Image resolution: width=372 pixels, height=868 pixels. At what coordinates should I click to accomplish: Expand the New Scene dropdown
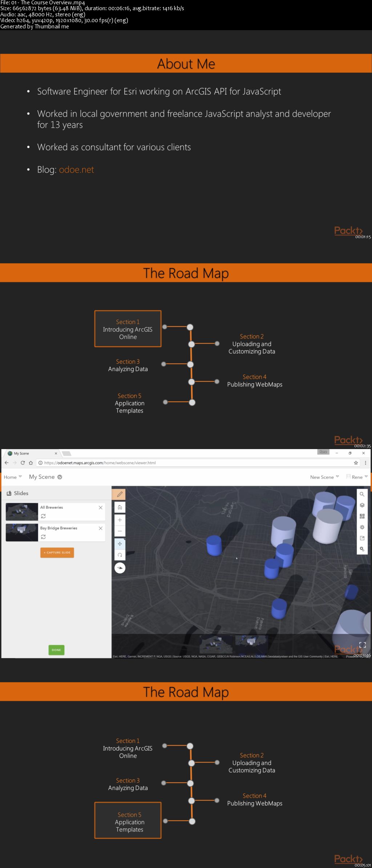(x=324, y=477)
